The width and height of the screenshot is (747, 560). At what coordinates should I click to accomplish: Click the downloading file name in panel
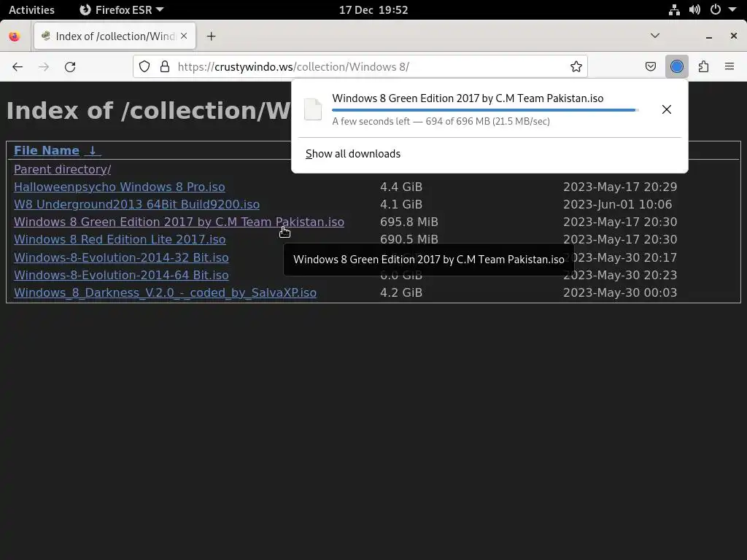(x=468, y=98)
